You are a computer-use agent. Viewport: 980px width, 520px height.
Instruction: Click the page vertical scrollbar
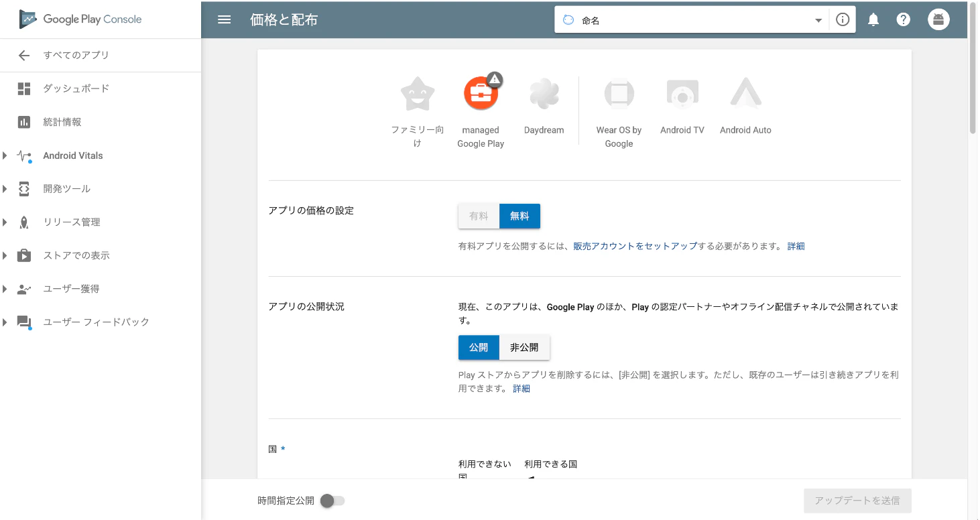(x=973, y=67)
